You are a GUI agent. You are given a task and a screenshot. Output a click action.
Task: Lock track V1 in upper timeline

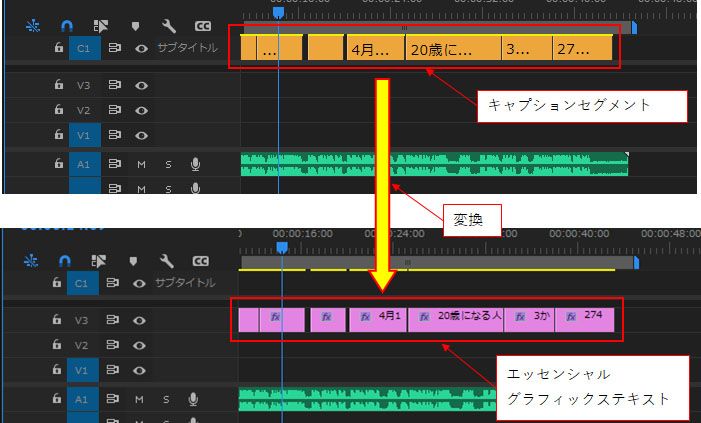click(x=59, y=134)
